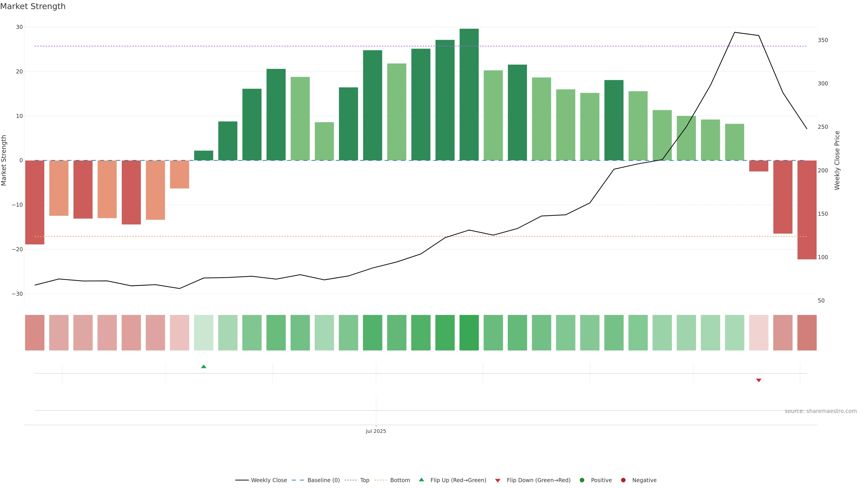Toggle the Weekly Close legend label
Screen dimensions: 868x488
tap(269, 480)
